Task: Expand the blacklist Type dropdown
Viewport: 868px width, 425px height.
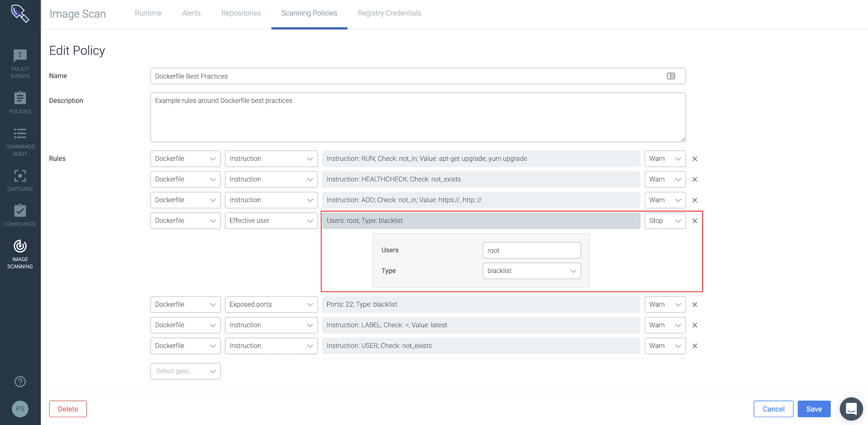Action: click(x=532, y=271)
